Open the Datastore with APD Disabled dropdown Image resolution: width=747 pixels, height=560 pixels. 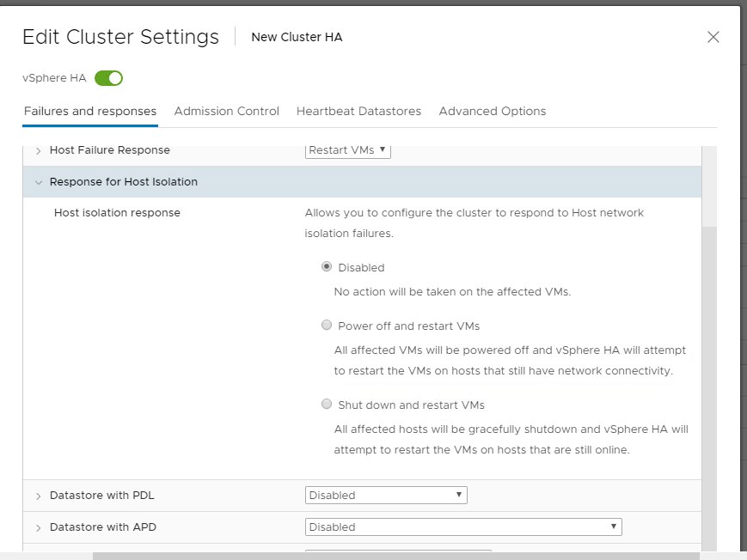463,527
